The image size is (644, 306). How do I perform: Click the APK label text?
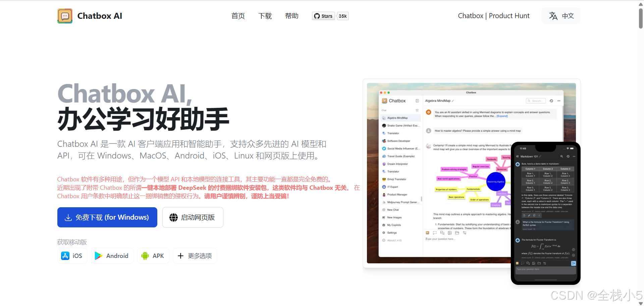tap(158, 256)
